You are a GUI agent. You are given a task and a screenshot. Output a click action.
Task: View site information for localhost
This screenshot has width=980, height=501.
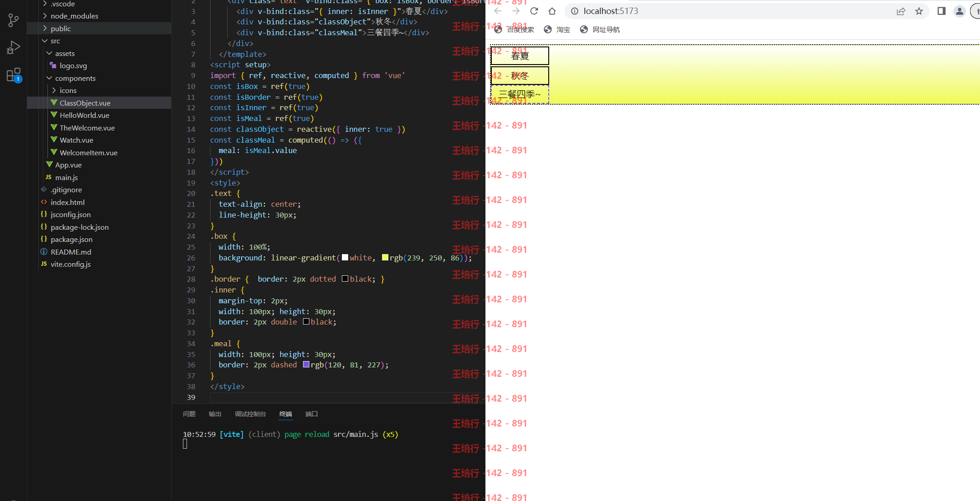[574, 11]
